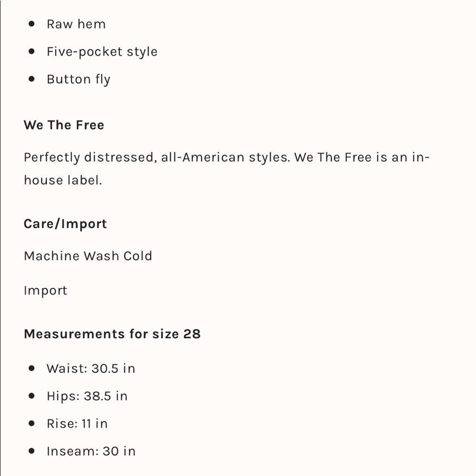Click the 'Machine Wash Cold' text
Screen dimensions: 476x476
click(x=88, y=256)
